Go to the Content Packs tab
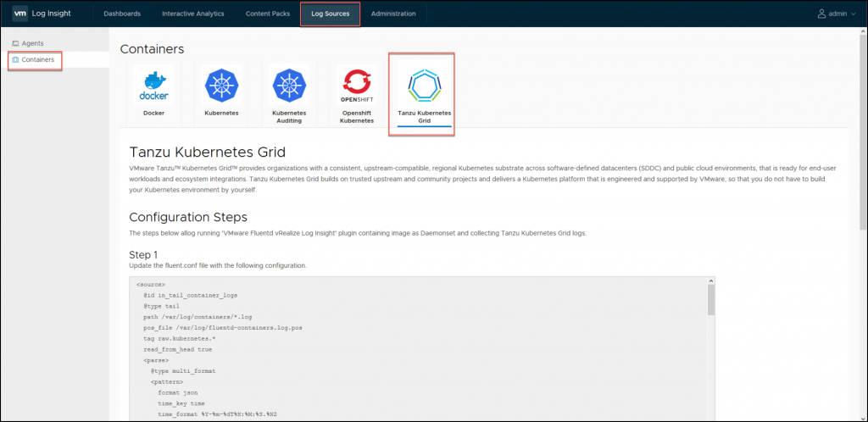This screenshot has height=422, width=868. pos(267,14)
